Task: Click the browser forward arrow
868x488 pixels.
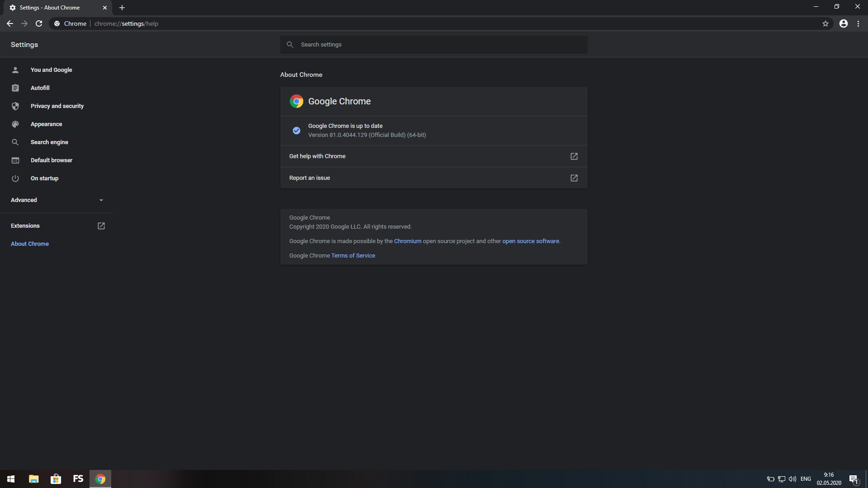Action: [24, 23]
